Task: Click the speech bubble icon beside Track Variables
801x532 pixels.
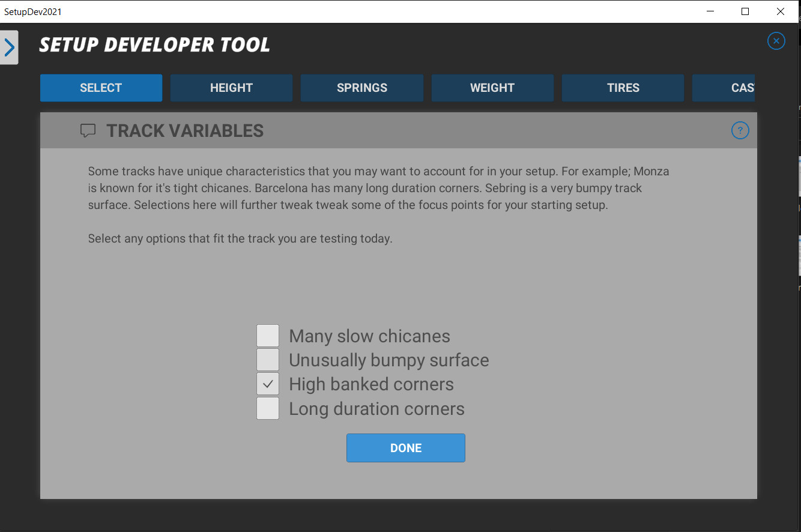Action: coord(88,131)
